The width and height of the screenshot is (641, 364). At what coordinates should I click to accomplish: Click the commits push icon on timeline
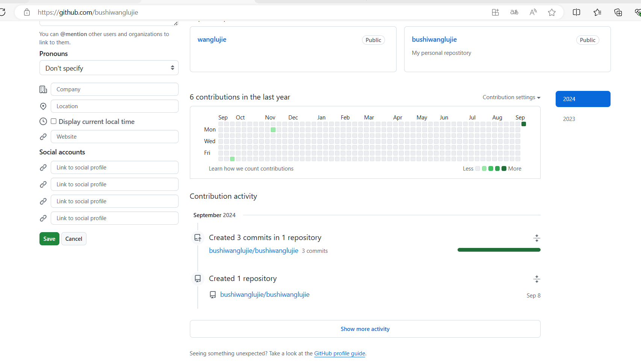tap(198, 237)
